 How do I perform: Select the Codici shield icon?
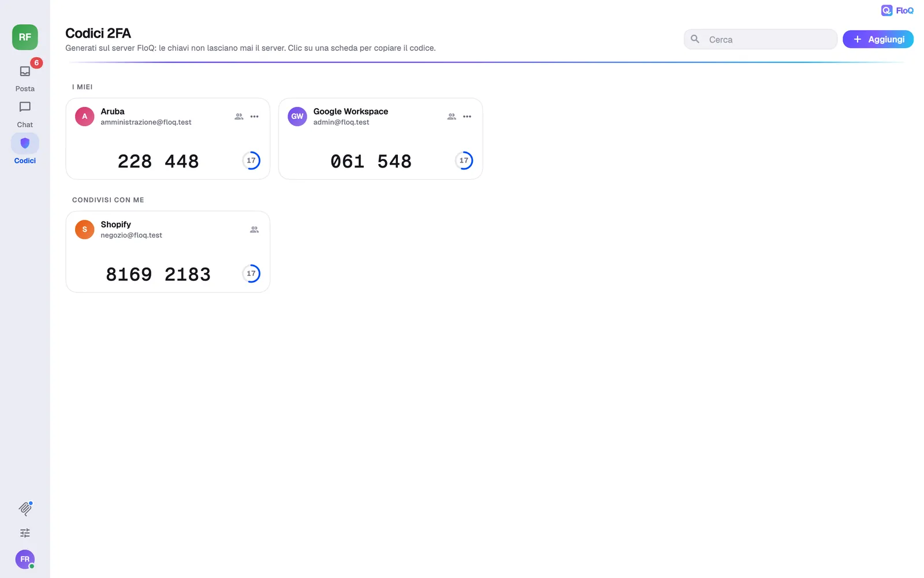point(25,143)
